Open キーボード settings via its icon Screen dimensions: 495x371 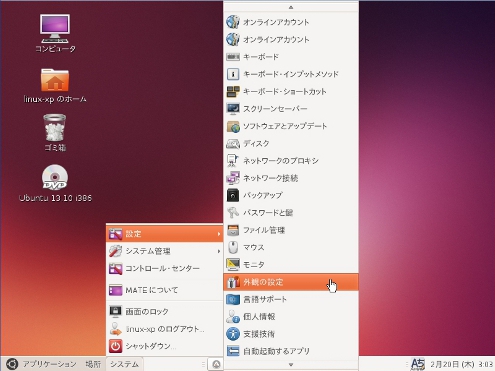click(x=233, y=57)
